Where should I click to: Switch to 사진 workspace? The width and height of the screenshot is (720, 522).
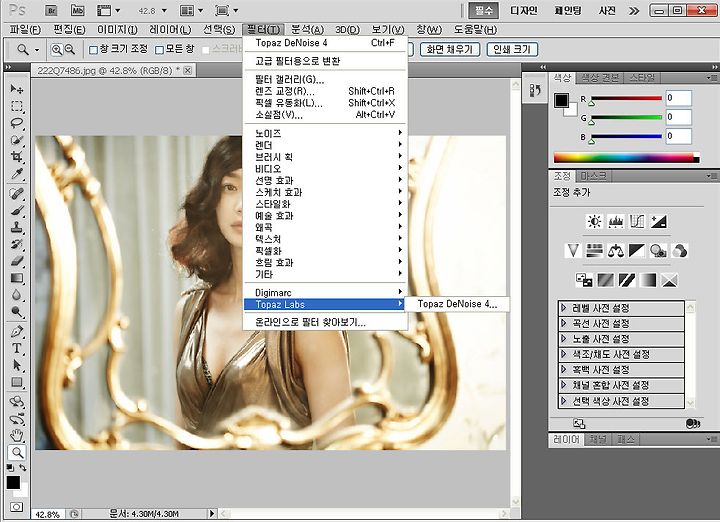607,10
